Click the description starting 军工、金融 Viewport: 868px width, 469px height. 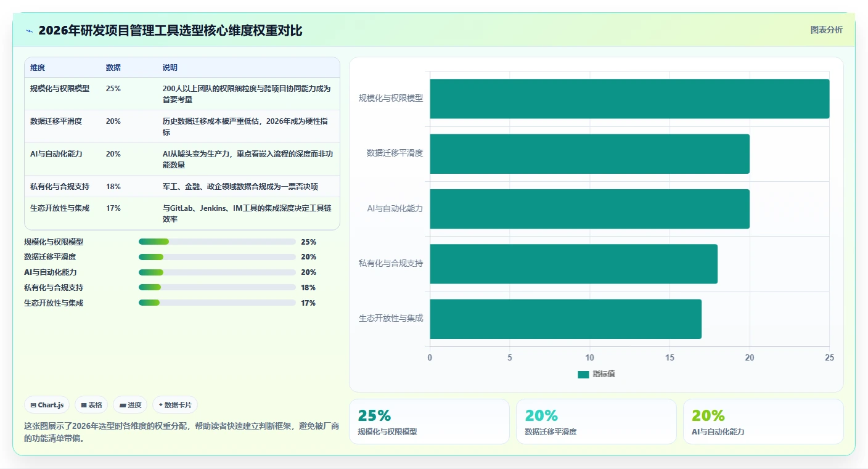[x=240, y=187]
